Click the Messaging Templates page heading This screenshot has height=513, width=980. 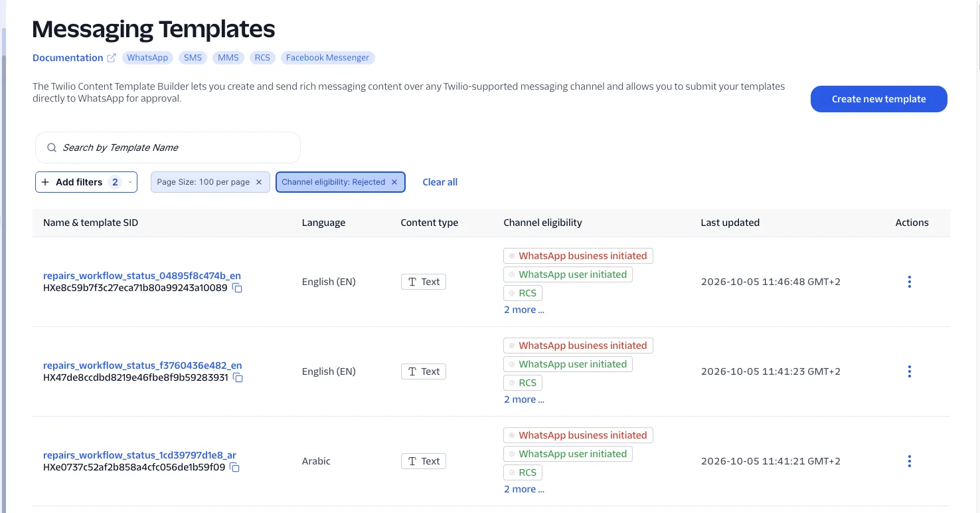(x=153, y=29)
